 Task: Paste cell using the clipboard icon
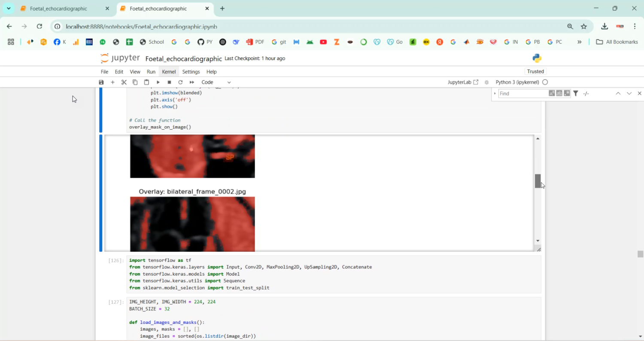tap(146, 82)
